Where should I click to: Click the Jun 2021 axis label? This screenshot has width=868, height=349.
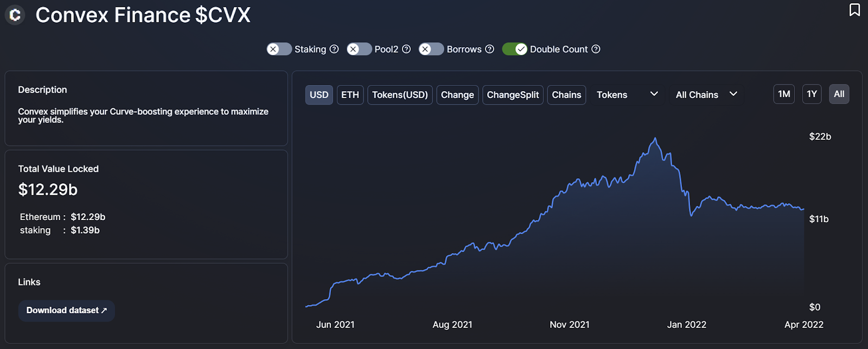point(335,325)
